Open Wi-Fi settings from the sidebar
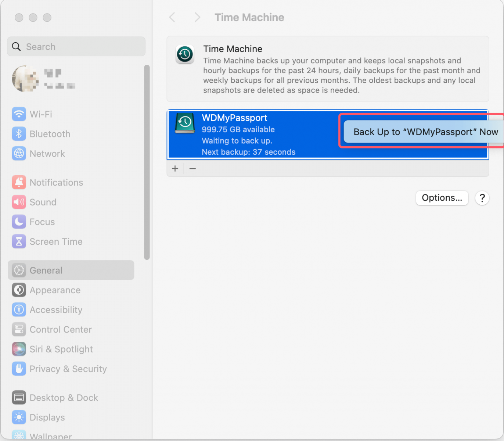504x441 pixels. click(x=40, y=114)
